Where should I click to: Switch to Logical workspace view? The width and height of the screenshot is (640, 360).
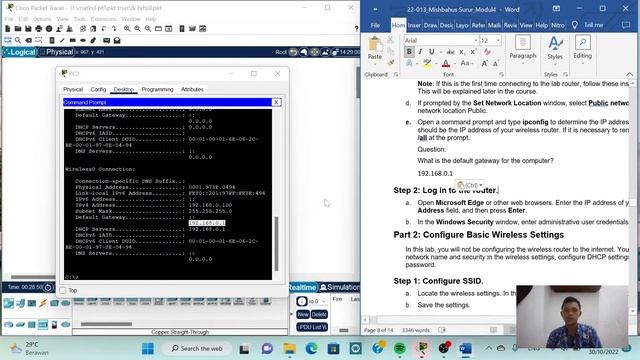point(19,52)
